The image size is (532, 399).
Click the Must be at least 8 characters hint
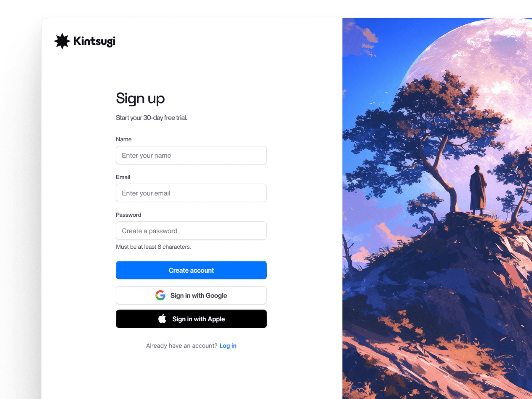tap(153, 247)
